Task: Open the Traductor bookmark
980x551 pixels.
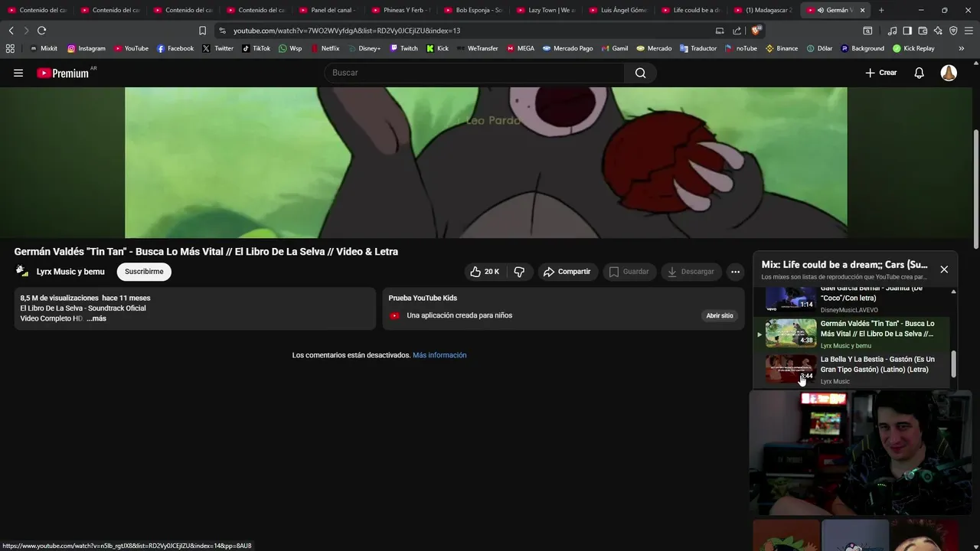Action: click(697, 48)
